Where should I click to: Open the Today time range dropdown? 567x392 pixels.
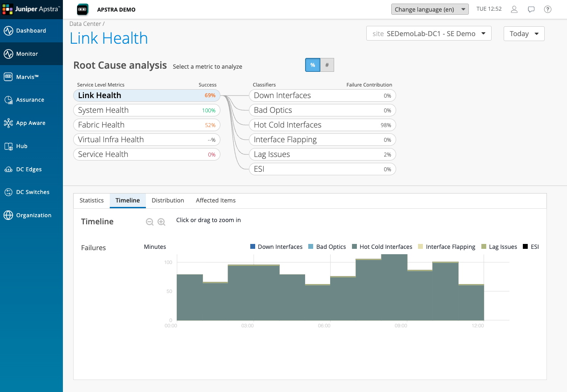point(524,33)
